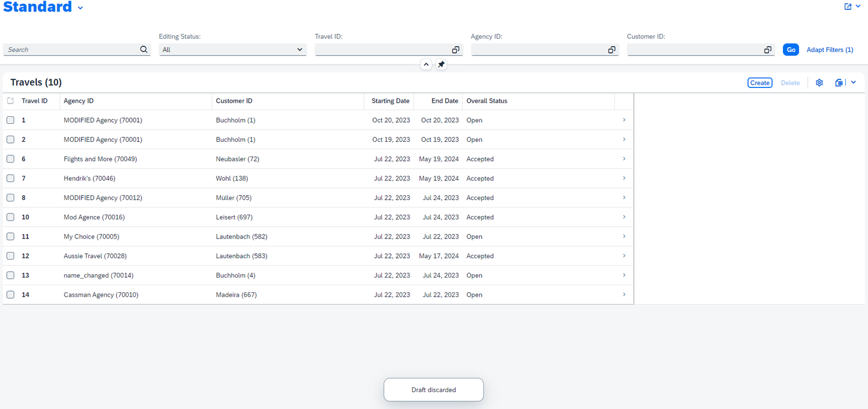The height and width of the screenshot is (409, 868).
Task: Sort by the Travel ID column header
Action: click(35, 101)
